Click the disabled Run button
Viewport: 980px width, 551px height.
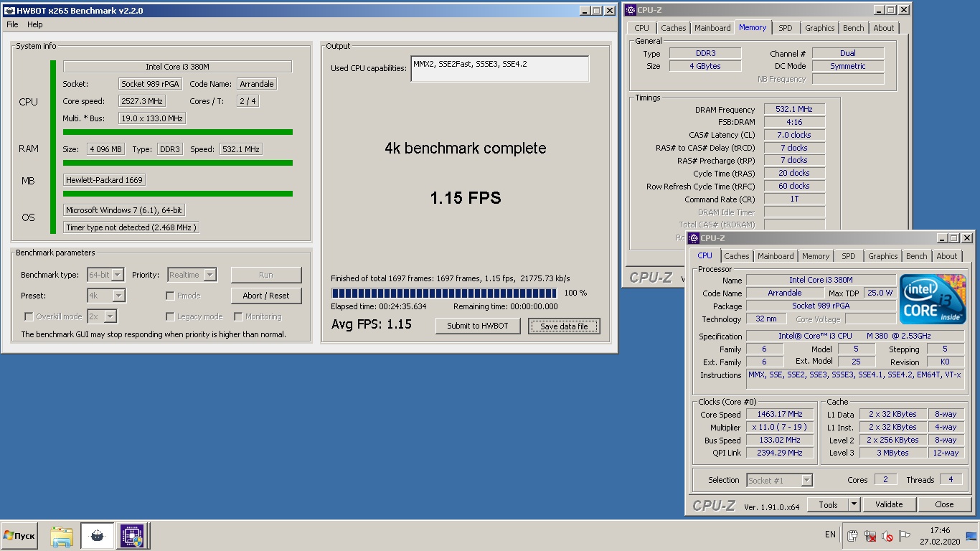(266, 275)
